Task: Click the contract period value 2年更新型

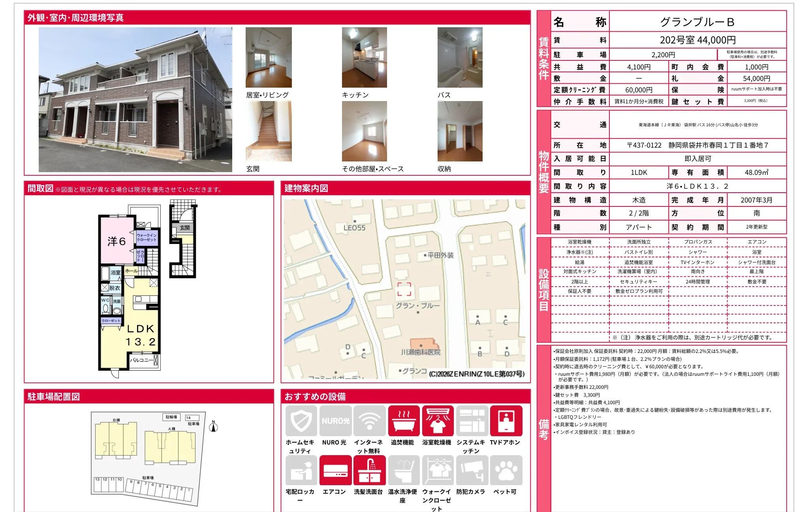Action: pos(757,227)
